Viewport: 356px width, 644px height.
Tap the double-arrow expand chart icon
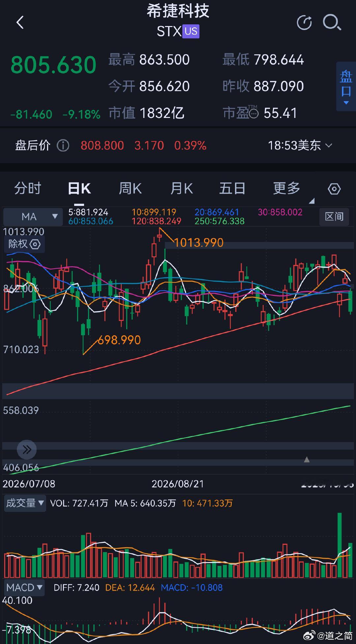(27, 449)
